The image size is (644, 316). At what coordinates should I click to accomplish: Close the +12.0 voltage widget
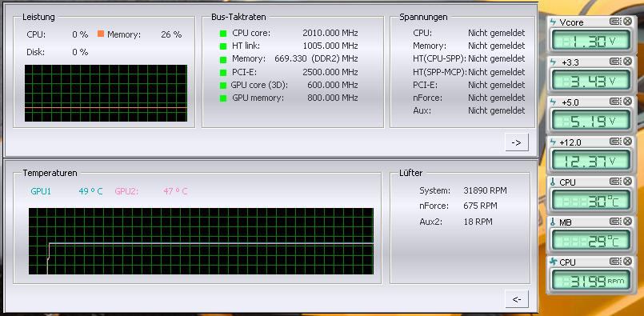627,142
